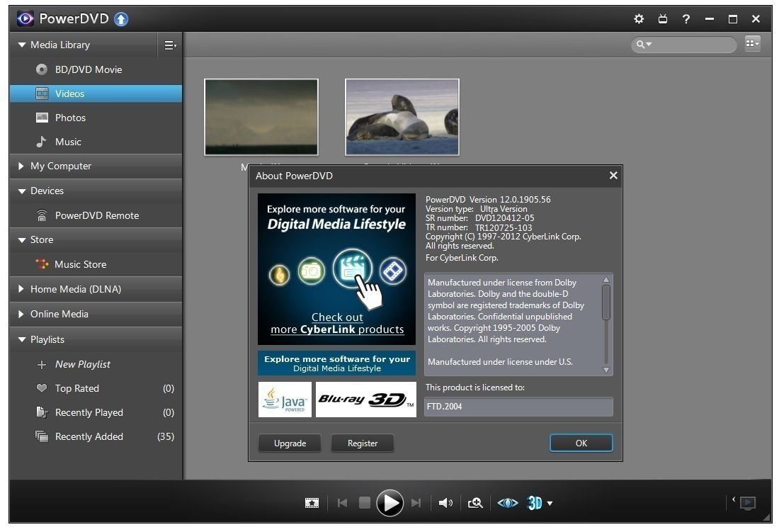Toggle 3D playback mode
Viewport: 779px width, 532px height.
(x=535, y=503)
